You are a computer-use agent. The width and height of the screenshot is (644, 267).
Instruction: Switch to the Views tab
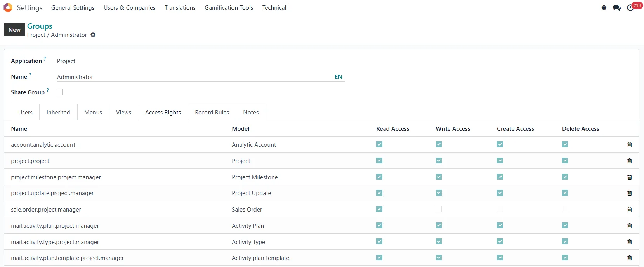[x=123, y=113]
